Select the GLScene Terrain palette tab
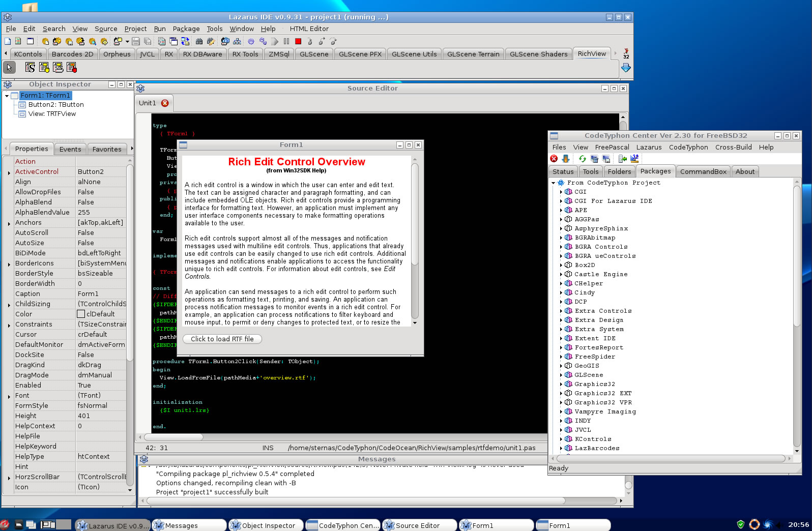Image resolution: width=812 pixels, height=531 pixels. [473, 54]
